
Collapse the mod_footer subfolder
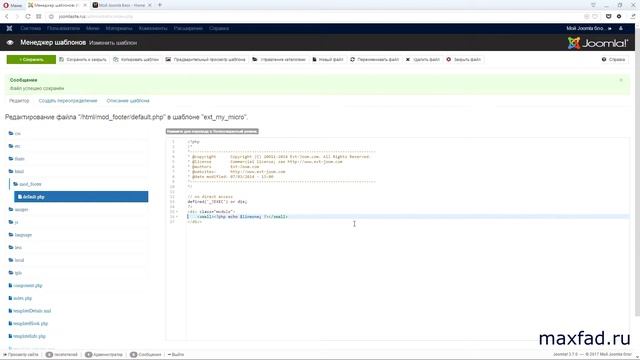(27, 184)
